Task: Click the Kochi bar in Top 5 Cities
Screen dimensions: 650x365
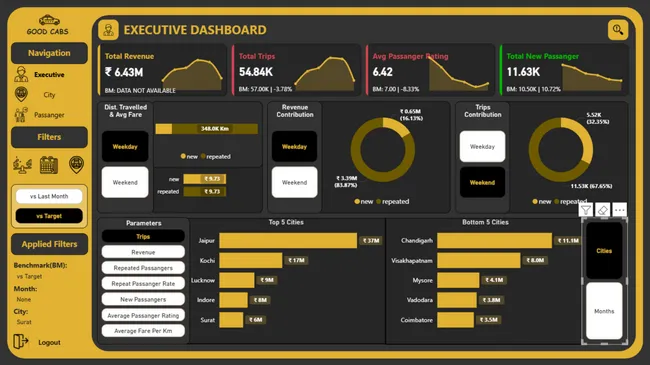Action: (251, 260)
